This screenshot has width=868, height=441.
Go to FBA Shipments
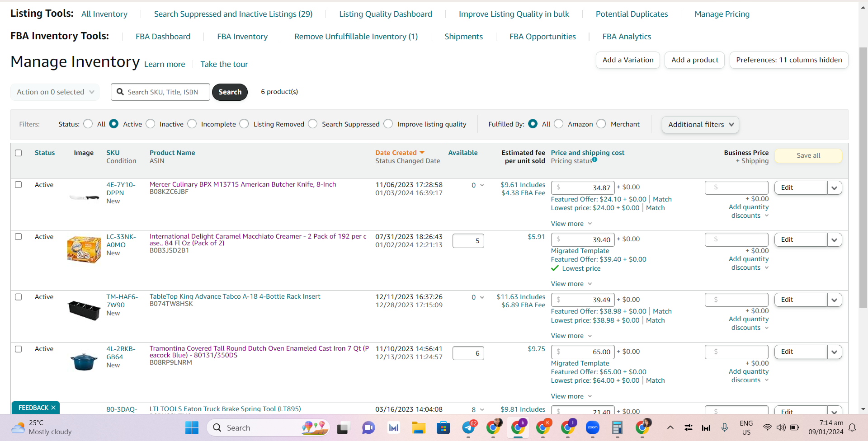tap(463, 37)
